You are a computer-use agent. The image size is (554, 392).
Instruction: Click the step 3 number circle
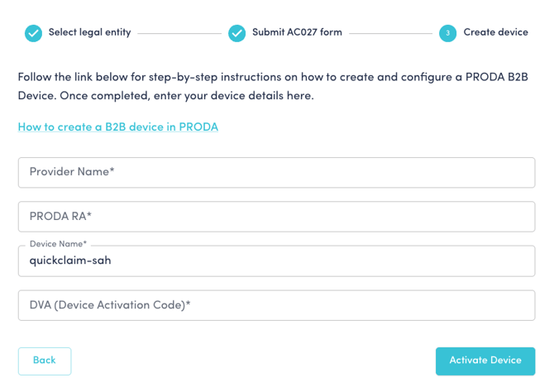[x=447, y=33]
